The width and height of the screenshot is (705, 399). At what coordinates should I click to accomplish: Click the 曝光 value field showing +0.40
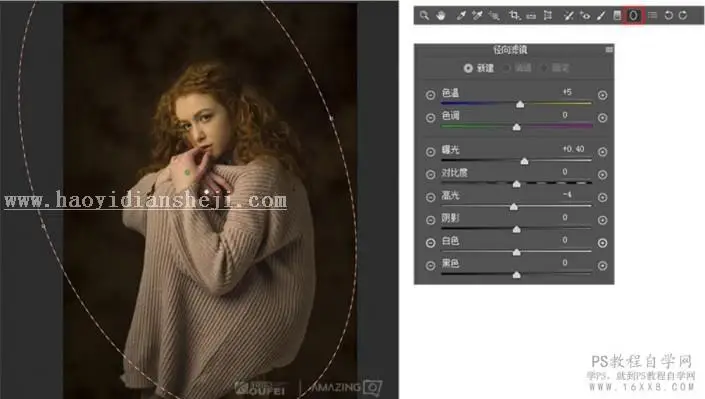tap(573, 148)
